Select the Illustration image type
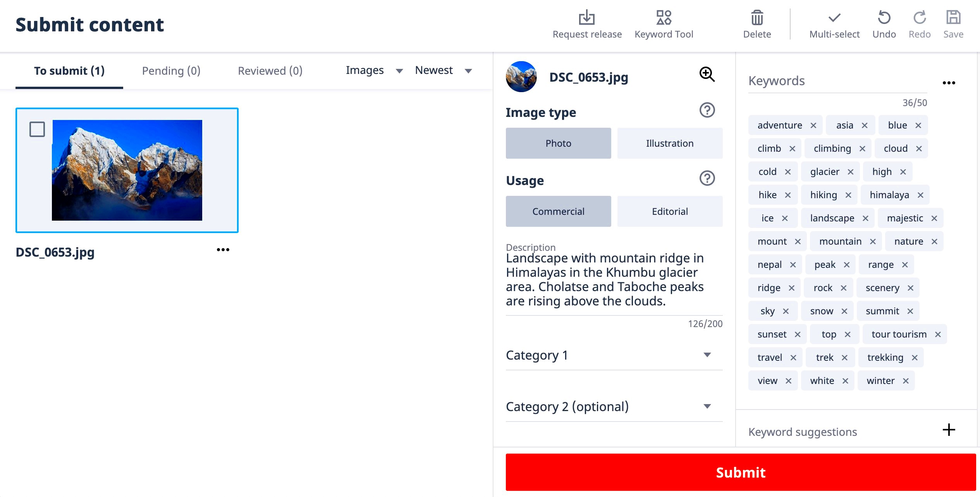Viewport: 980px width, 497px height. coord(669,143)
